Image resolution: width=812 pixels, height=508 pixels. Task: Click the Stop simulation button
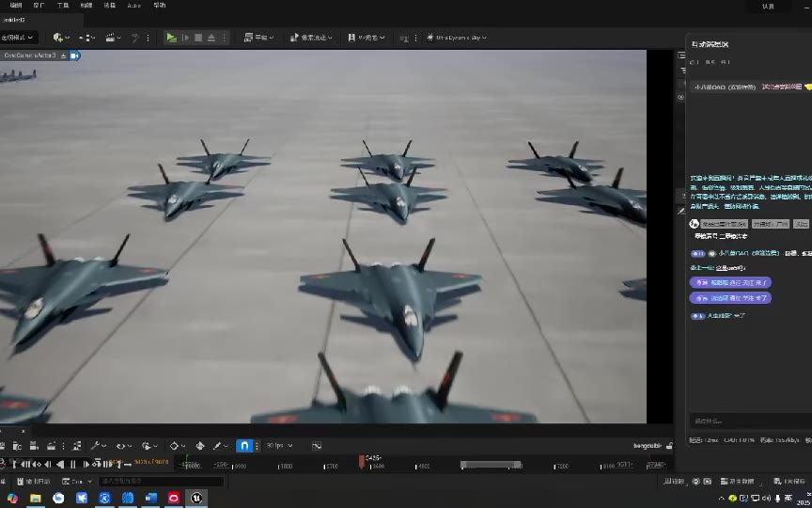pyautogui.click(x=197, y=38)
